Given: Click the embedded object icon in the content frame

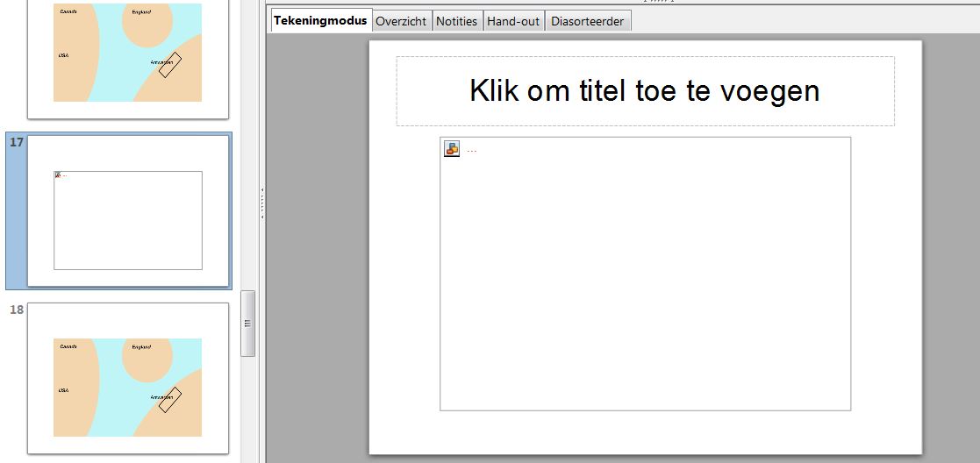Looking at the screenshot, I should [451, 149].
